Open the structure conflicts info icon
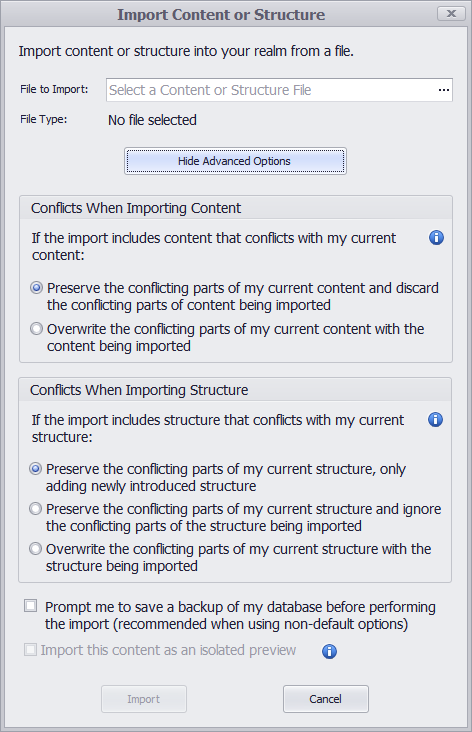The width and height of the screenshot is (472, 732). [435, 419]
